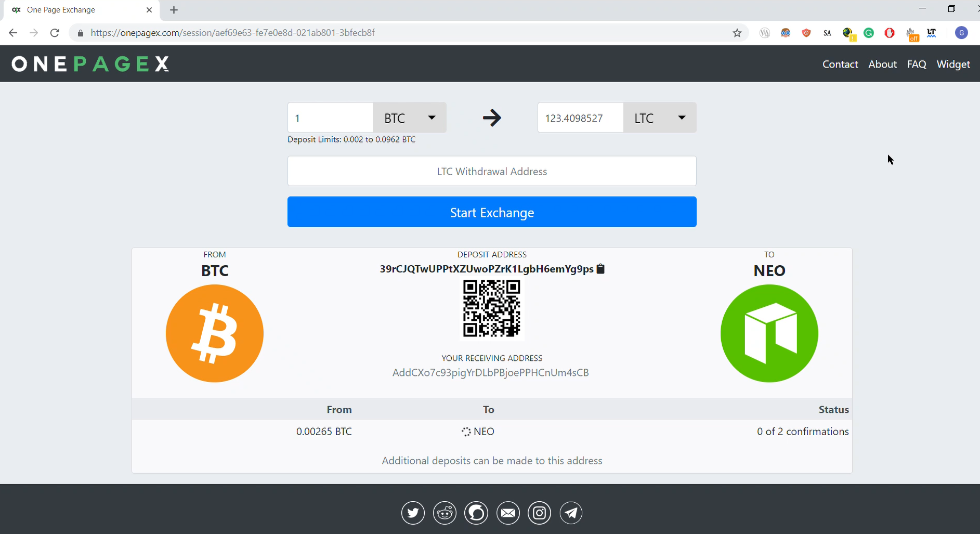
Task: Click the Status column header
Action: [834, 410]
